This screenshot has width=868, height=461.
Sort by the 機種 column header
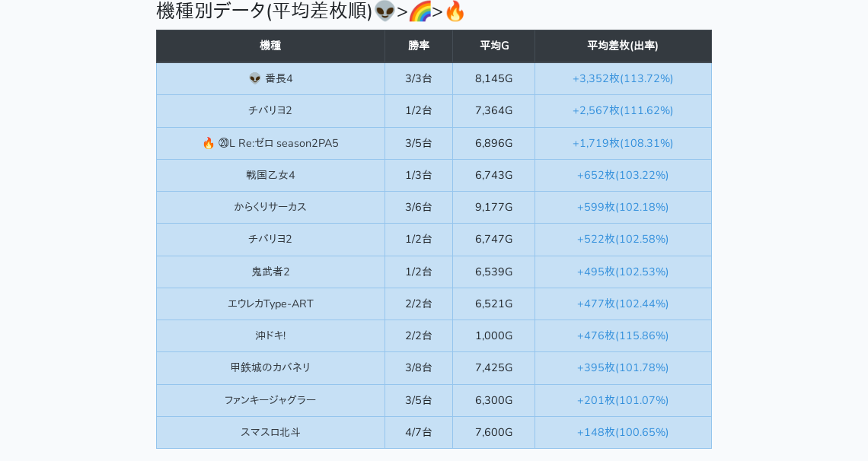tap(270, 46)
